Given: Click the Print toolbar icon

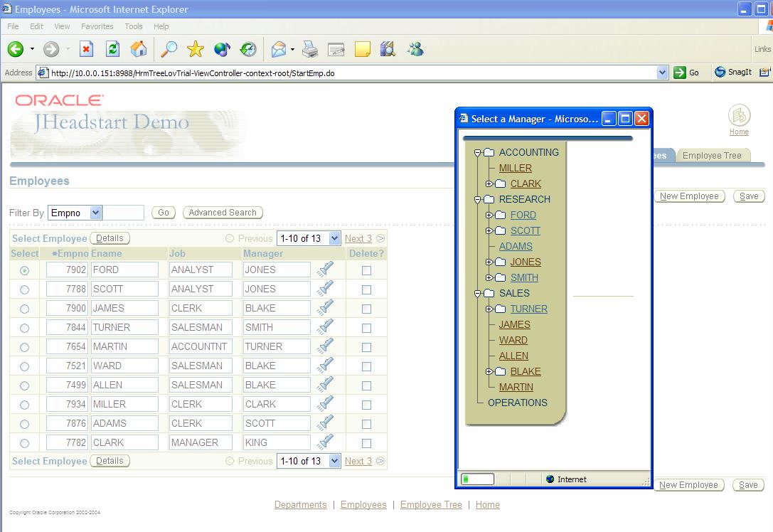Looking at the screenshot, I should coord(310,49).
